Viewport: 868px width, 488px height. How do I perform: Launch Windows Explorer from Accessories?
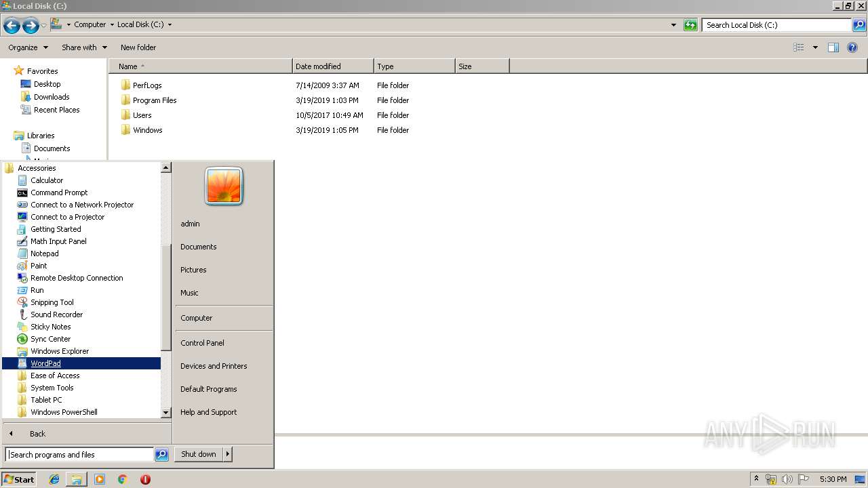[60, 351]
